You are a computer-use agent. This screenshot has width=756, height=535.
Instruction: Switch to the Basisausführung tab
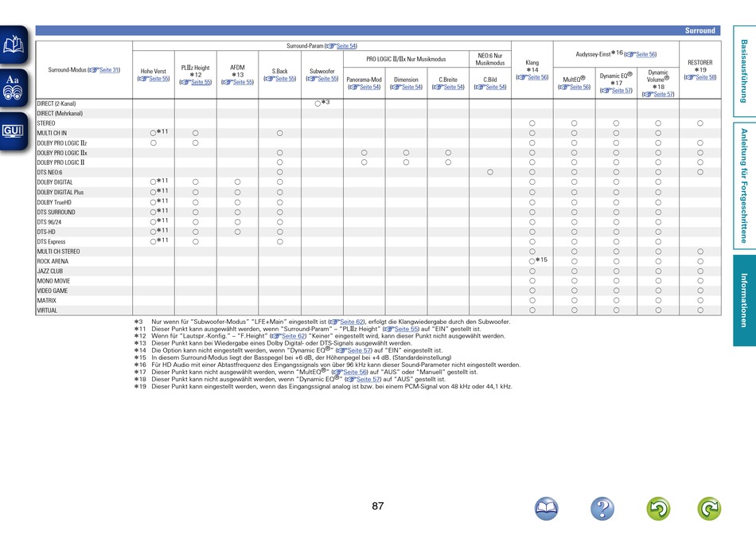(744, 72)
